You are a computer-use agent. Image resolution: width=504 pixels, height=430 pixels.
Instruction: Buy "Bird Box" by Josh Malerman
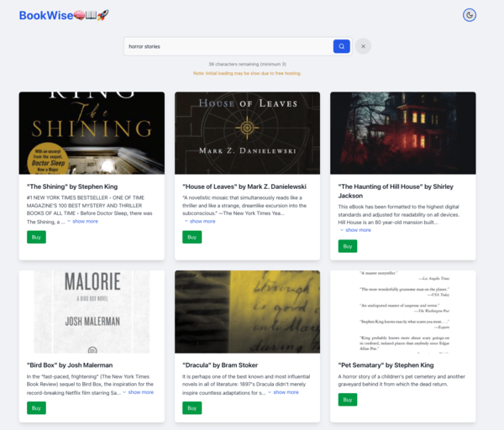pos(36,408)
